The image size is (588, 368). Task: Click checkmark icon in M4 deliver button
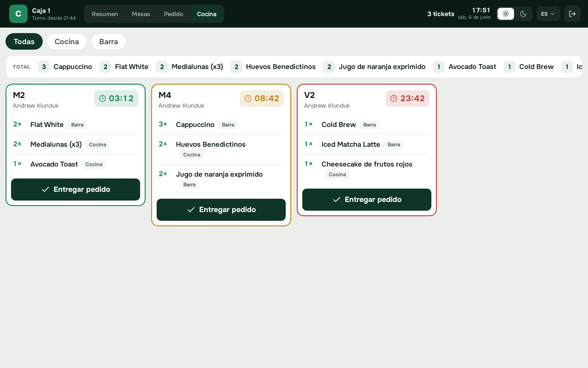pos(191,210)
